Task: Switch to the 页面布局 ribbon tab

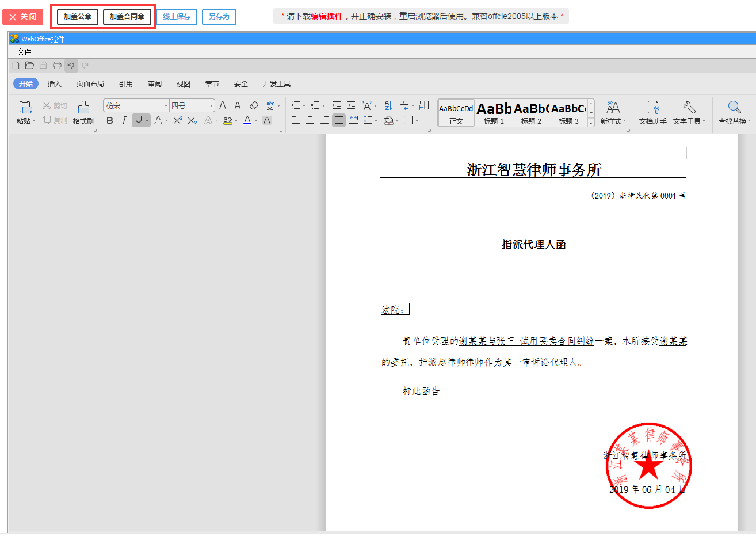Action: coord(90,84)
